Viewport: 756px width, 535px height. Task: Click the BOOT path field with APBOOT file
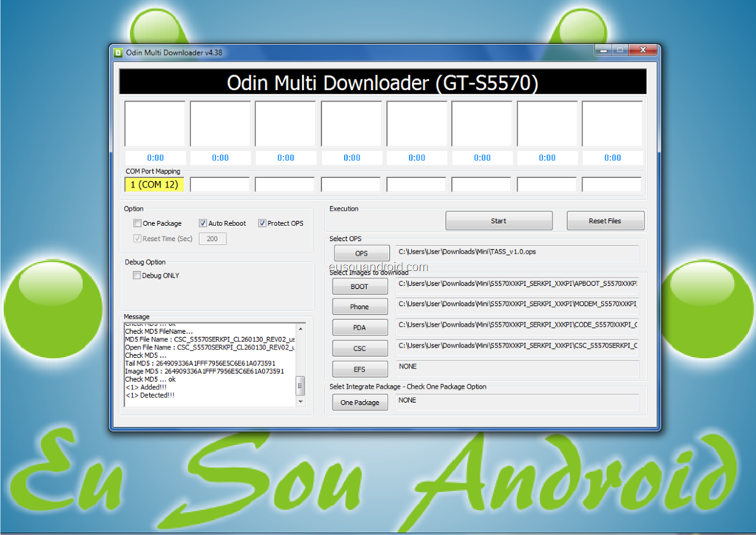click(x=518, y=284)
